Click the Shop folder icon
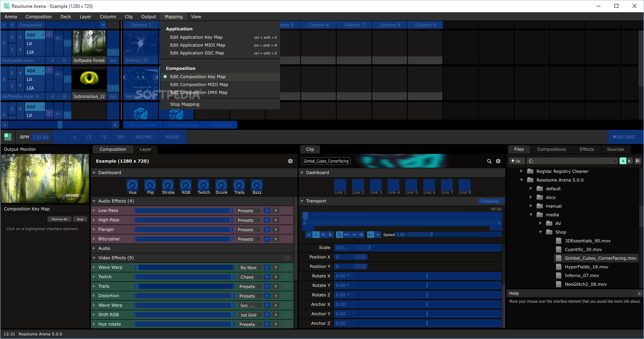 click(549, 232)
